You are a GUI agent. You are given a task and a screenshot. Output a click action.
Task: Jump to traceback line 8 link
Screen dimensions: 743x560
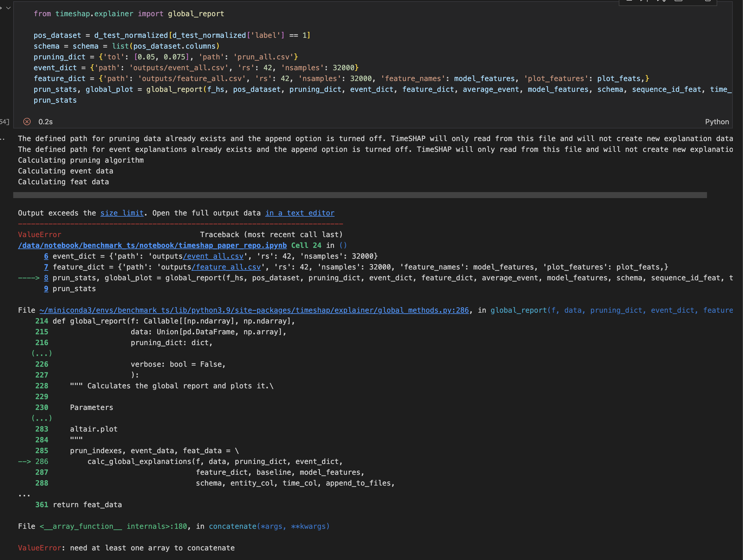point(46,278)
